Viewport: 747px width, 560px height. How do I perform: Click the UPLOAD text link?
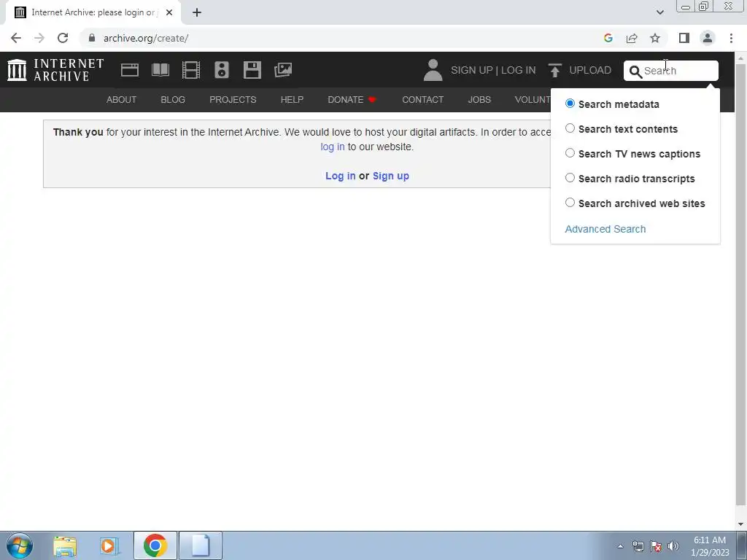(x=590, y=70)
